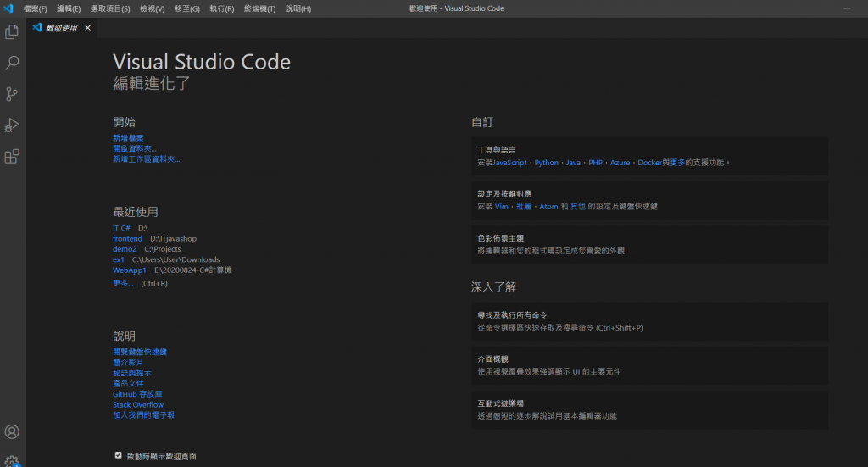Install JavaScript language support link
Viewport: 868px width, 467px height.
coord(509,163)
